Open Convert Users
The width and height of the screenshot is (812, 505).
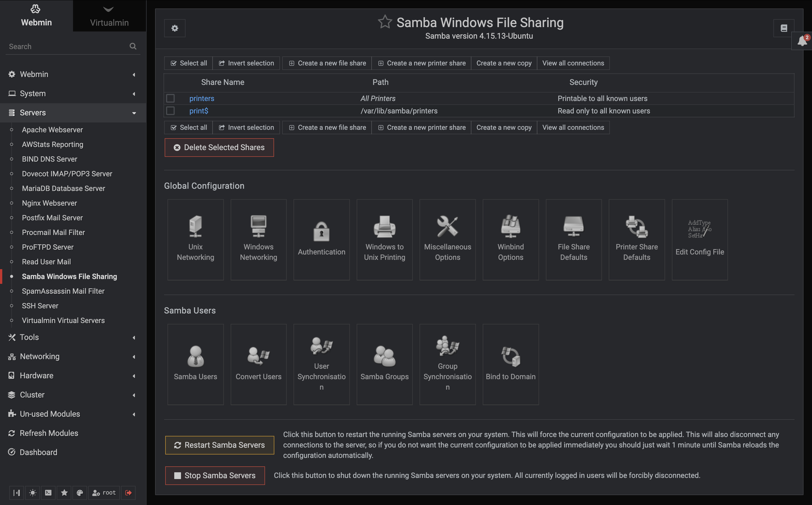click(x=258, y=364)
